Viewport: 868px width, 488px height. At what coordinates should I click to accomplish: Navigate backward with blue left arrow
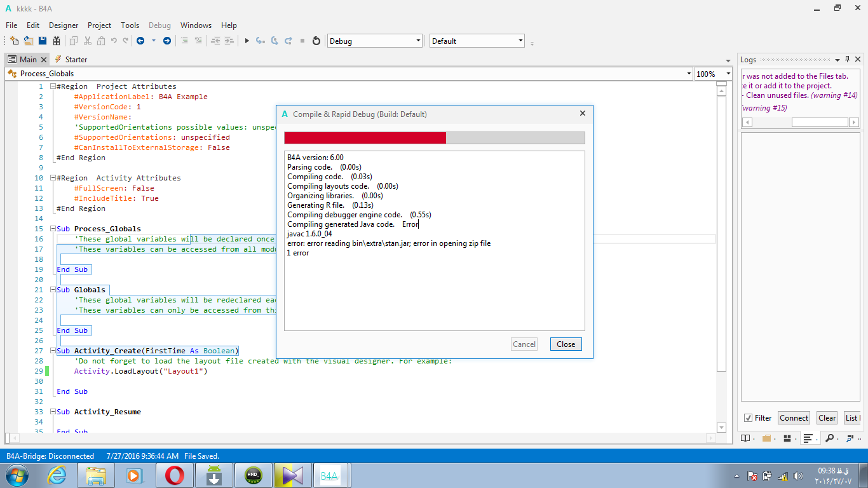click(x=140, y=41)
